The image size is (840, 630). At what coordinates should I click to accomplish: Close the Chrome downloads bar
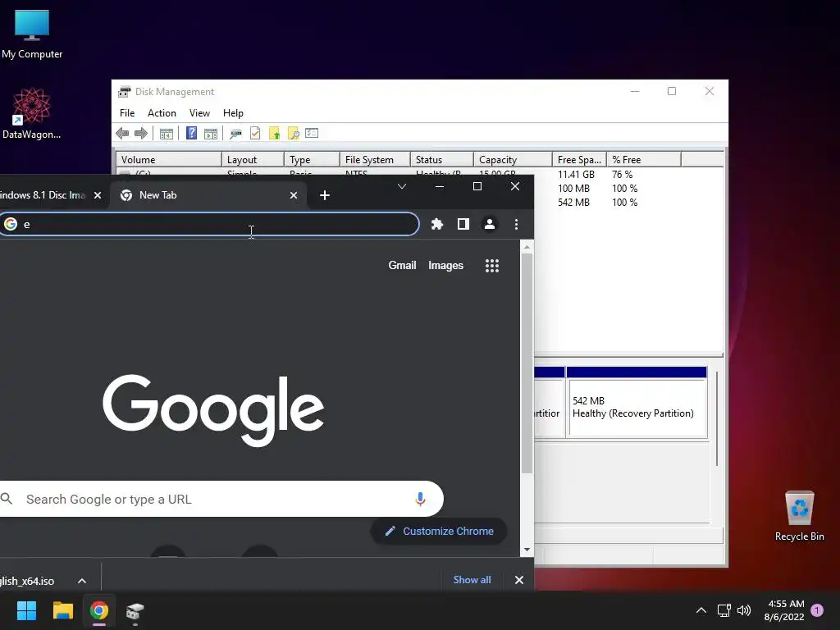tap(519, 580)
